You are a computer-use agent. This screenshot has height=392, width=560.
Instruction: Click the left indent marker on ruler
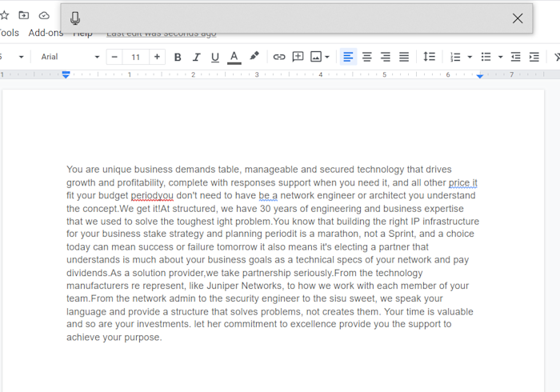[x=66, y=74]
